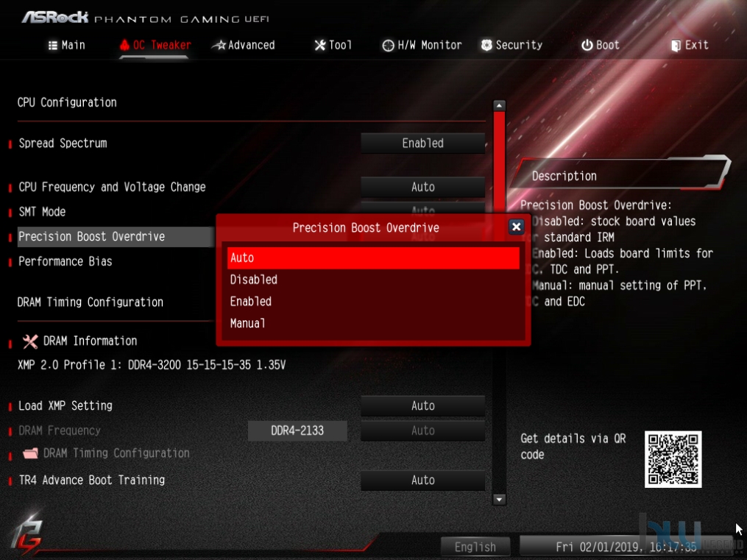
Task: Click the ASRock logo
Action: point(55,18)
